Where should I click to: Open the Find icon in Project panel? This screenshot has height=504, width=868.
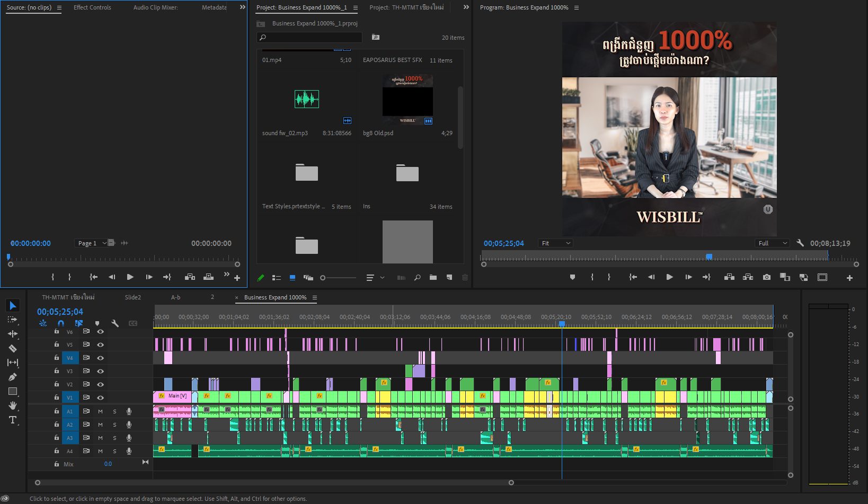pos(417,278)
